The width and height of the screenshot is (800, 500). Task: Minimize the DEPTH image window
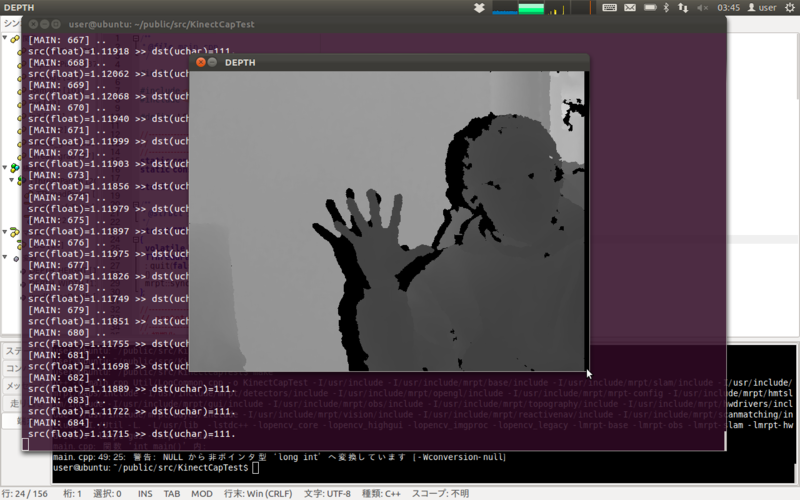coord(212,62)
